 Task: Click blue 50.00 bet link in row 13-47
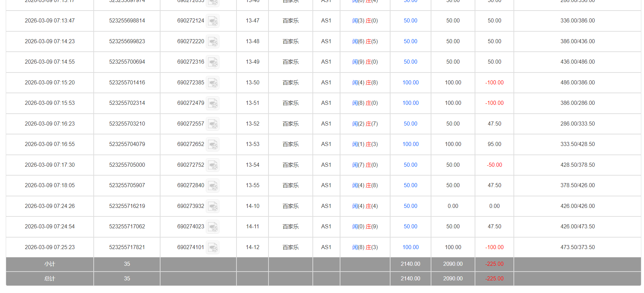tap(410, 21)
